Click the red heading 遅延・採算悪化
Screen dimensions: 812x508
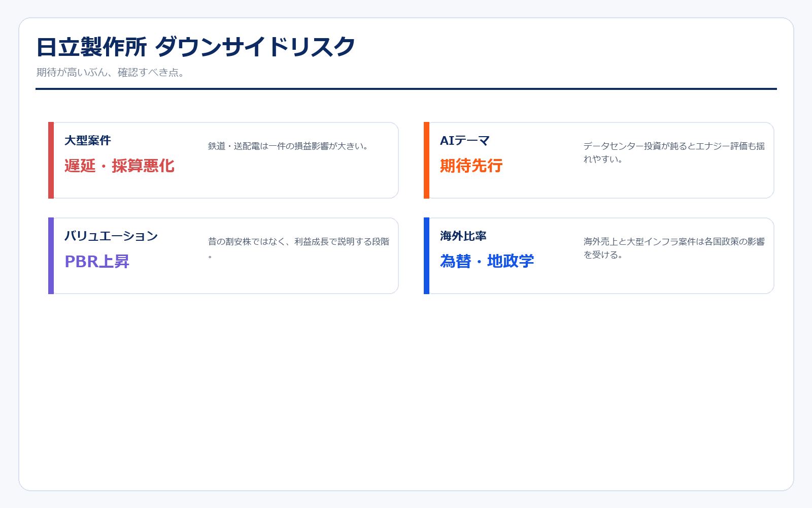(119, 166)
